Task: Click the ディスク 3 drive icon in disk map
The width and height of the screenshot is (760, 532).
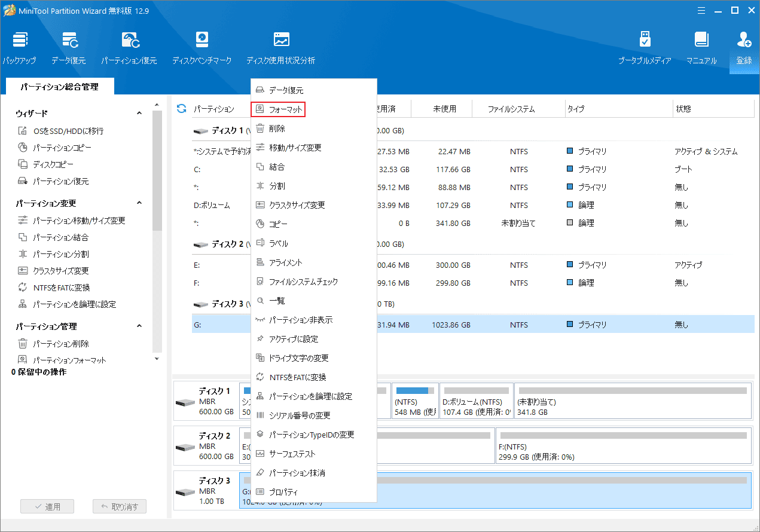Action: click(184, 491)
